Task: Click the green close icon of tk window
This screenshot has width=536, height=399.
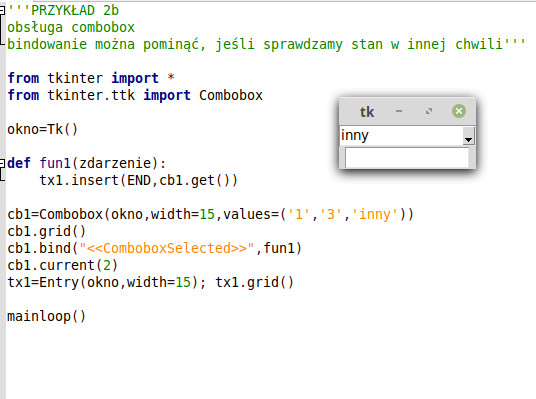Action: click(x=459, y=111)
